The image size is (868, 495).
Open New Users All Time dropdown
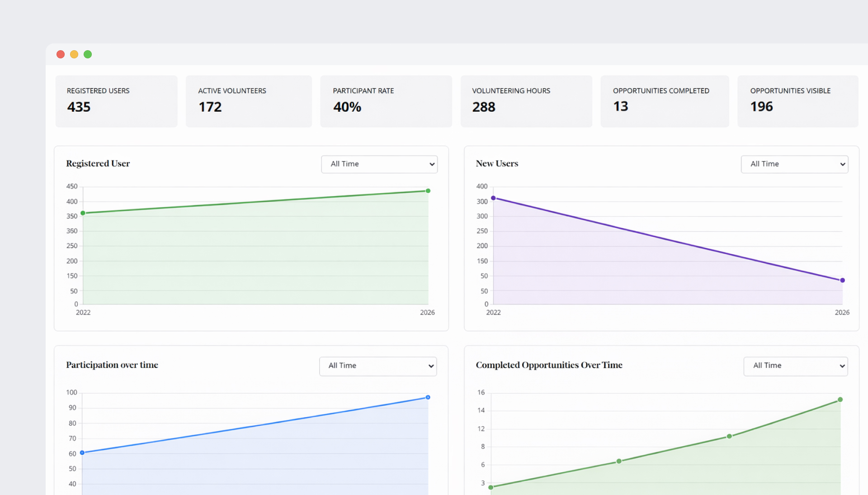794,164
